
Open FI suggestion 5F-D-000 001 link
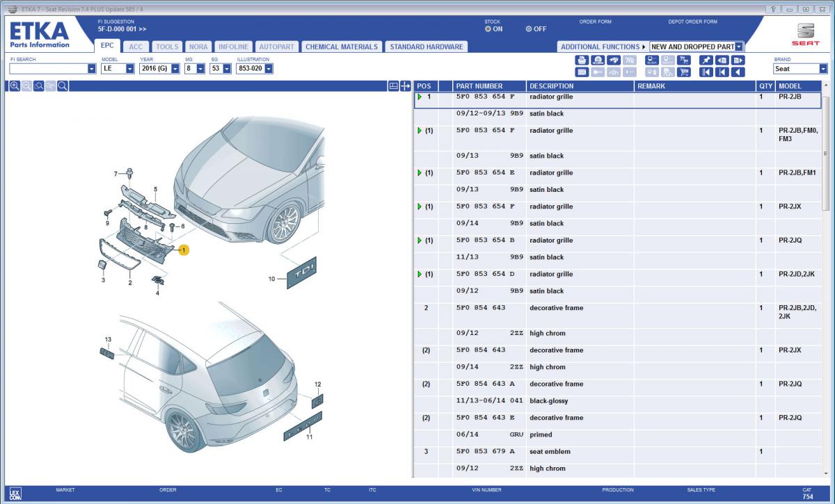pyautogui.click(x=122, y=29)
